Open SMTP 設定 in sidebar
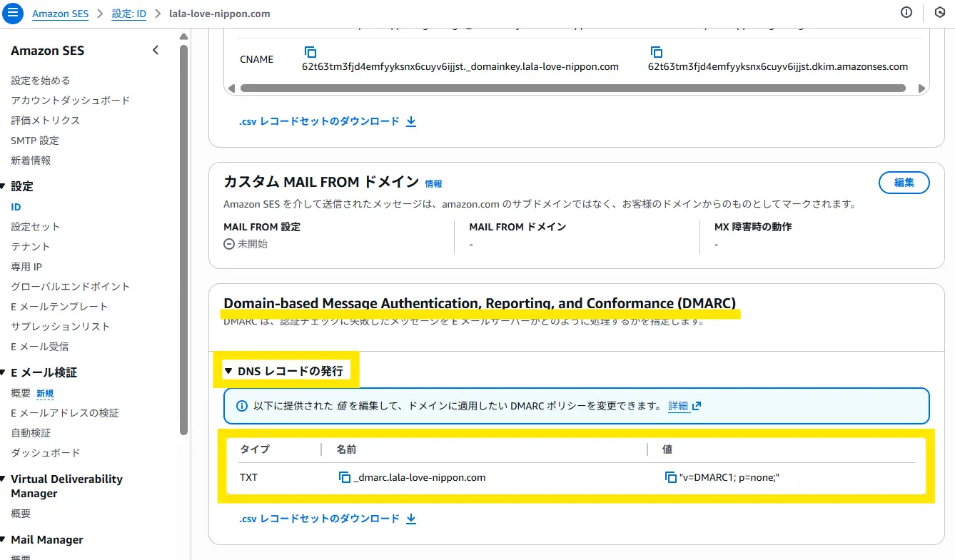Image resolution: width=955 pixels, height=560 pixels. (35, 141)
